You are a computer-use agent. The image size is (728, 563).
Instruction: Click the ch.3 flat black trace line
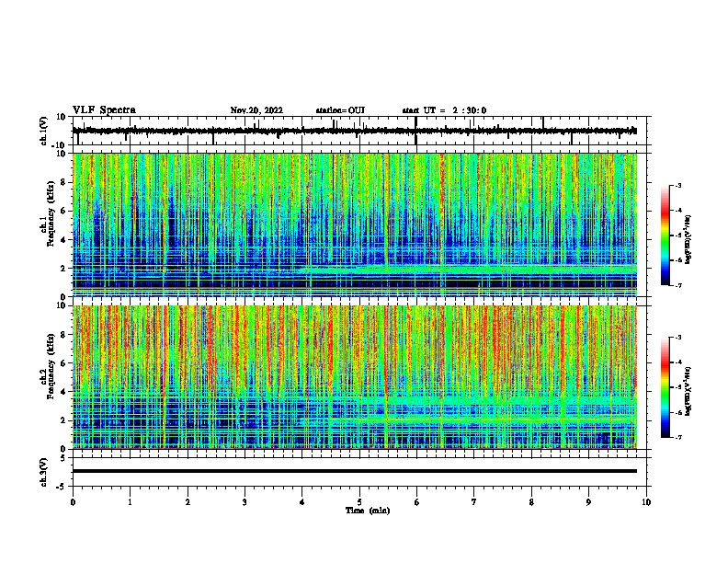[x=355, y=471]
